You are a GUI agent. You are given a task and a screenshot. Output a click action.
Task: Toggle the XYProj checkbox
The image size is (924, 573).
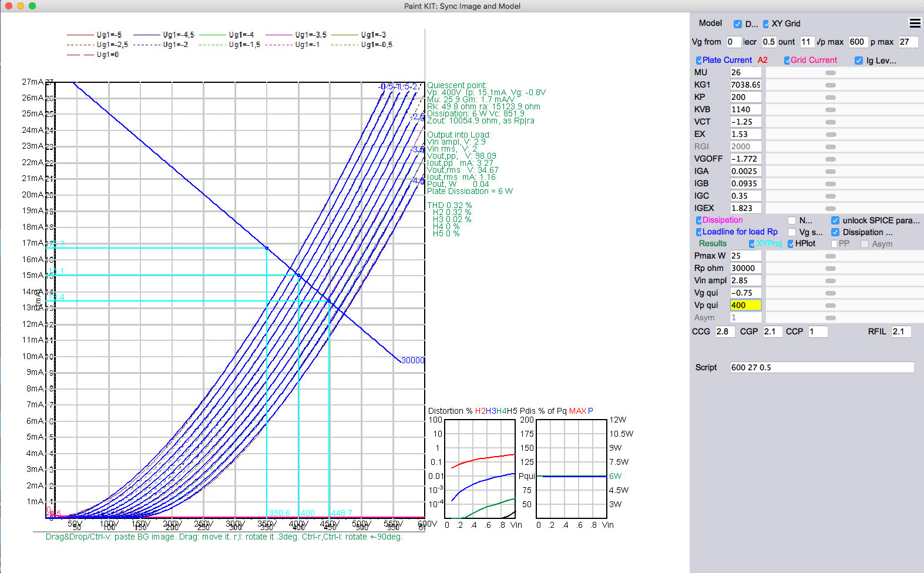coord(752,244)
